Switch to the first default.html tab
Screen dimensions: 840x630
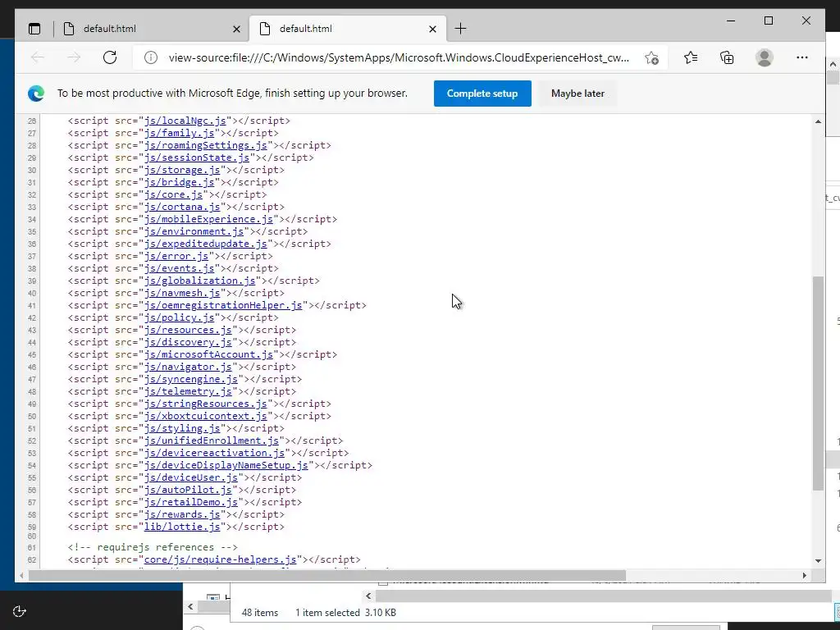coord(152,29)
